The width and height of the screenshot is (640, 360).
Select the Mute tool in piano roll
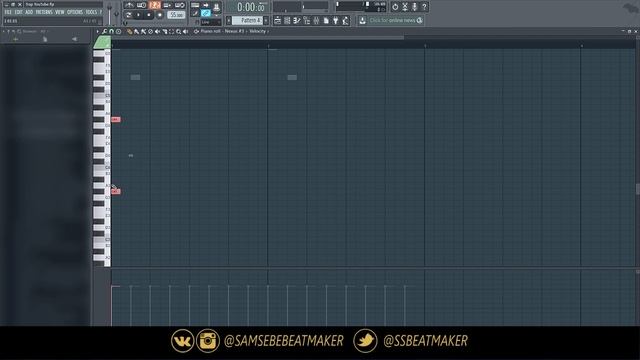click(x=158, y=31)
